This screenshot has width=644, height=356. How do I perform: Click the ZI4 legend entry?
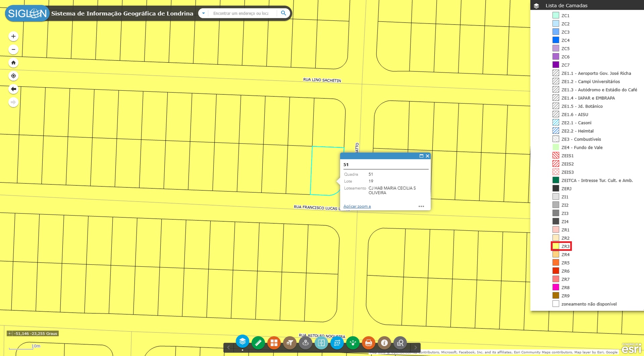[x=565, y=222]
